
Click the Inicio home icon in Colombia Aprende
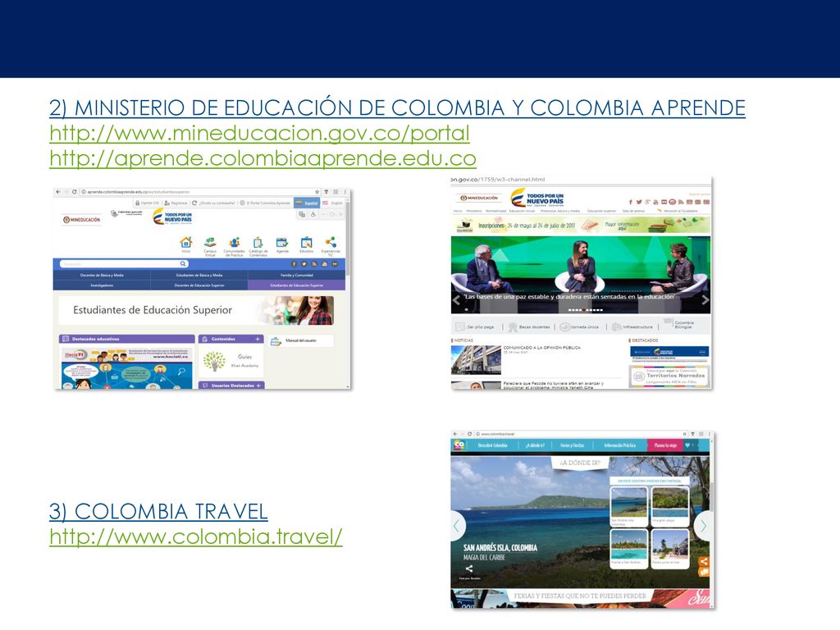pos(186,244)
